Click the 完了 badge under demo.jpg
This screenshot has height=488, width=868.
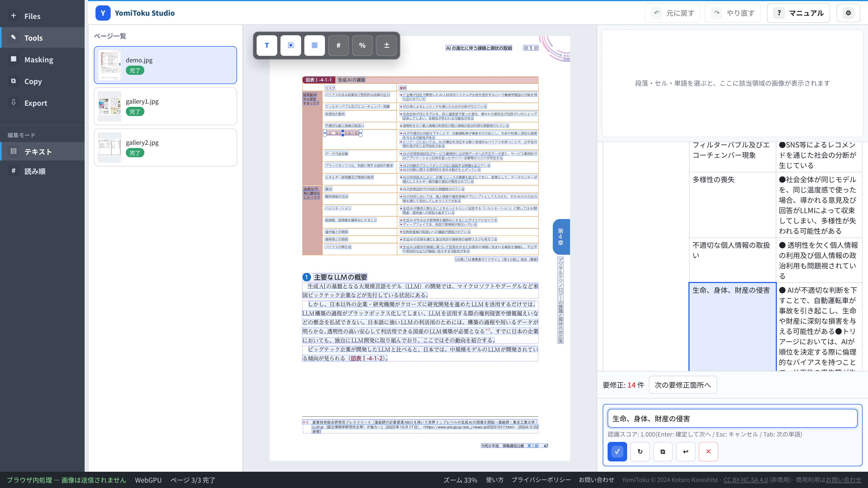coord(135,70)
